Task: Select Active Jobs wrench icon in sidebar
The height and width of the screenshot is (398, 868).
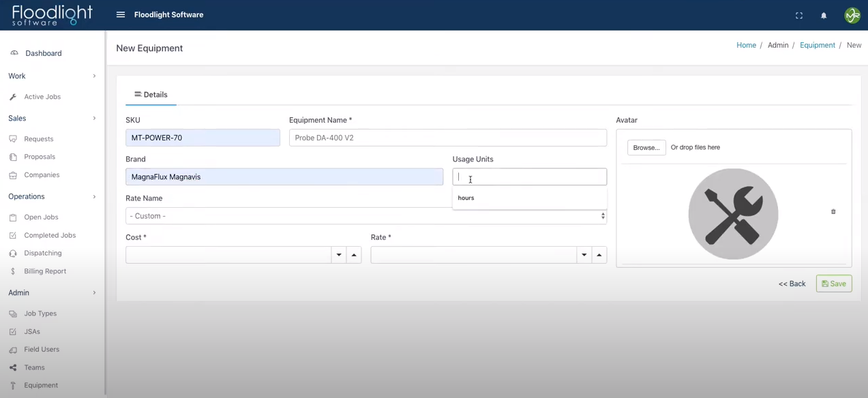Action: [x=12, y=96]
